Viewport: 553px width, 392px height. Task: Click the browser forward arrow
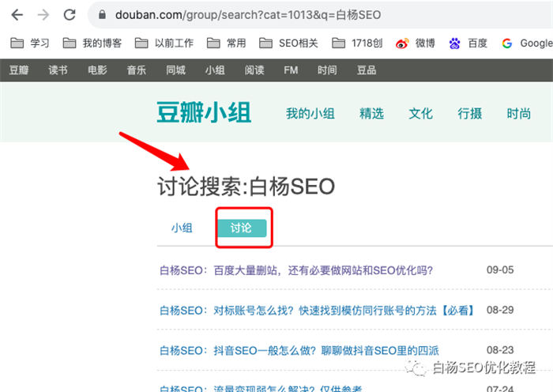click(x=43, y=14)
